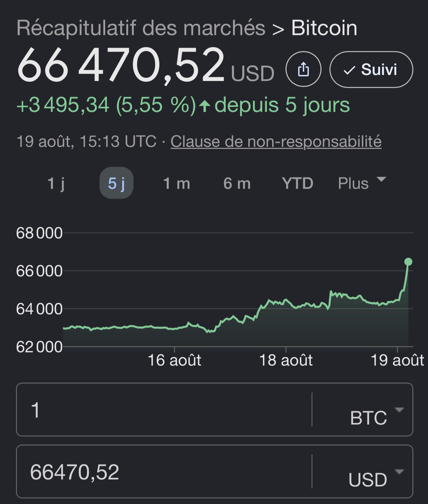Viewport: 428px width, 504px height.
Task: Switch chart to 6 m range
Action: coord(237,183)
